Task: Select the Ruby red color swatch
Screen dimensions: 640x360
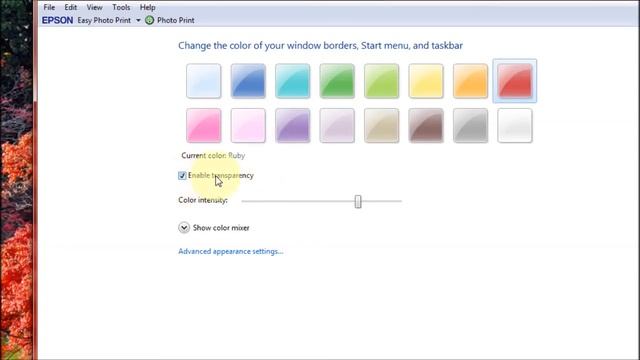Action: pyautogui.click(x=515, y=81)
